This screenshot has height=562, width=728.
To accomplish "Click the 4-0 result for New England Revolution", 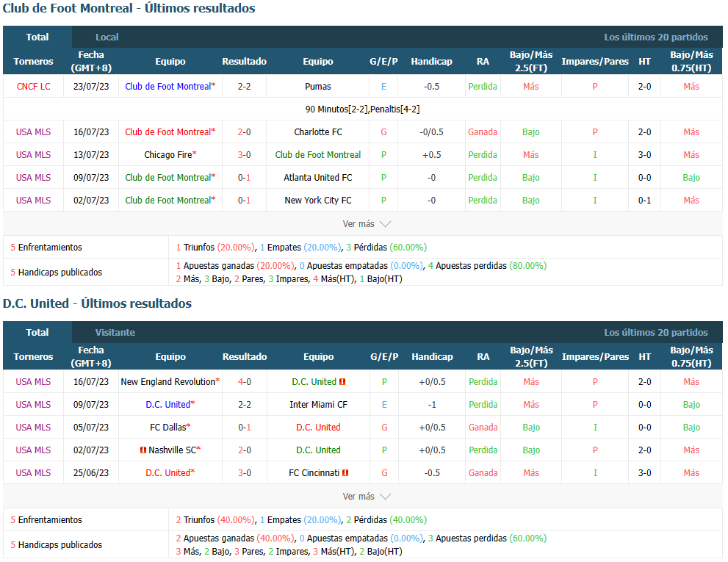I will tap(245, 382).
